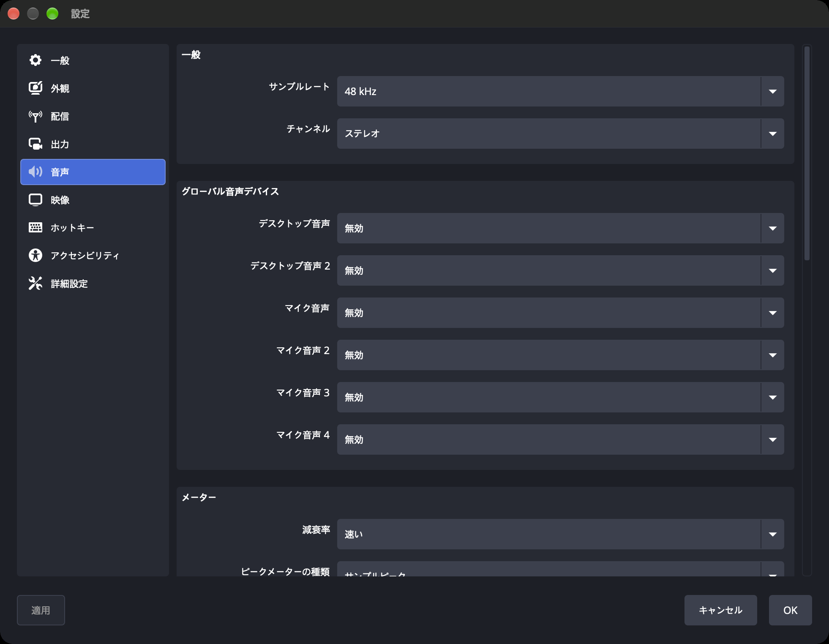Click the gear icon for 一般 settings

[35, 60]
